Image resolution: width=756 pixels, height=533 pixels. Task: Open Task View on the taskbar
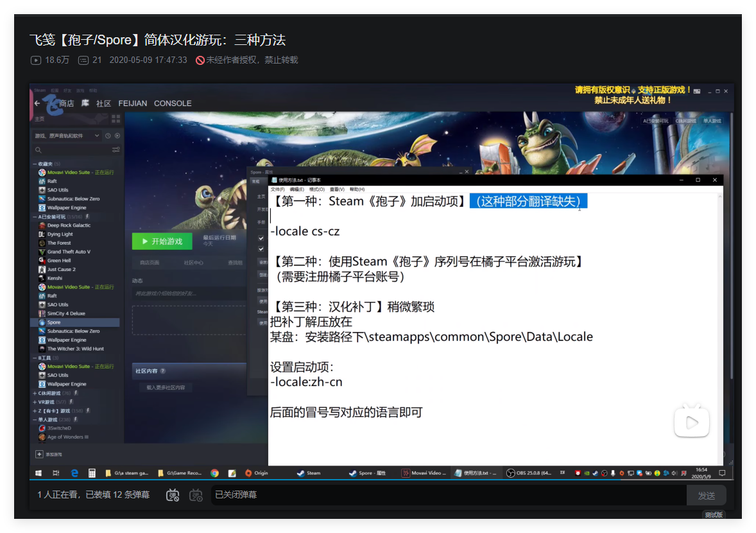(56, 473)
